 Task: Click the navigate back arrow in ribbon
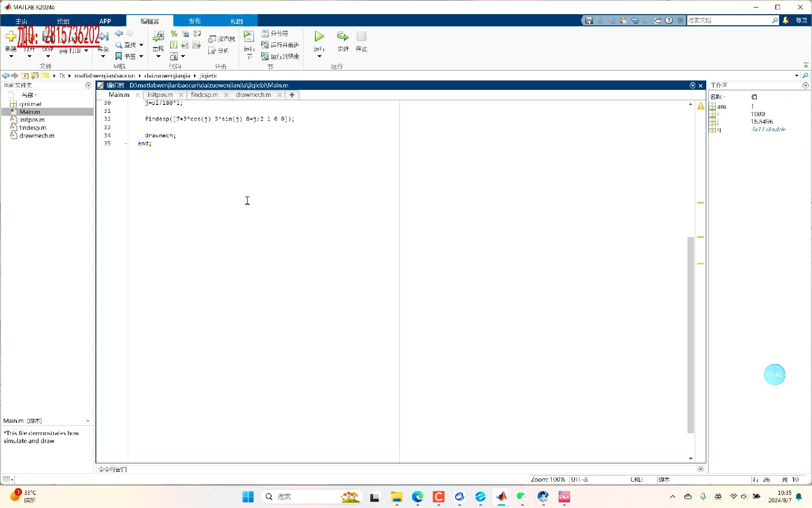(119, 33)
